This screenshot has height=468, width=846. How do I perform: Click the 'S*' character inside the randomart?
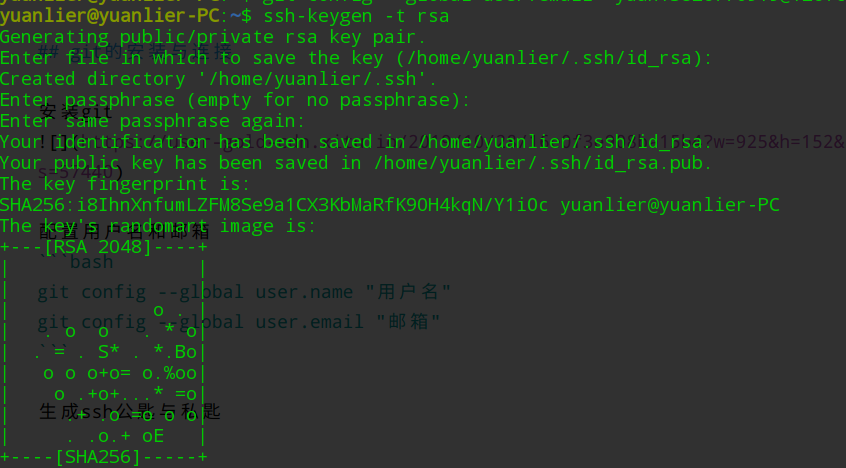109,352
